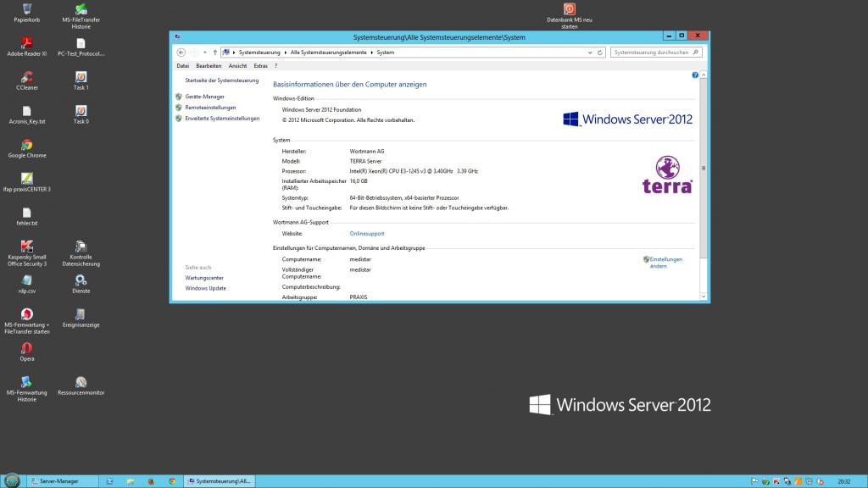
Task: Open the Datei menu
Action: 183,66
